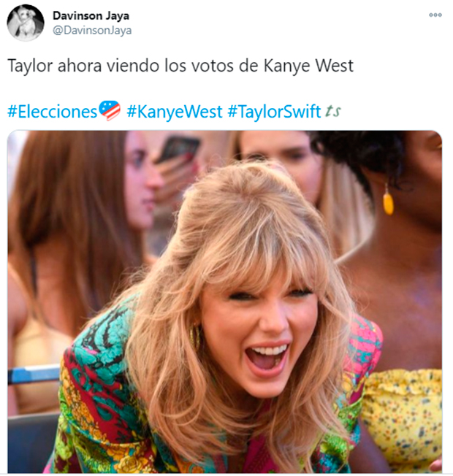Click the tweet text about Kanye West votes
453x476 pixels.
[x=180, y=66]
